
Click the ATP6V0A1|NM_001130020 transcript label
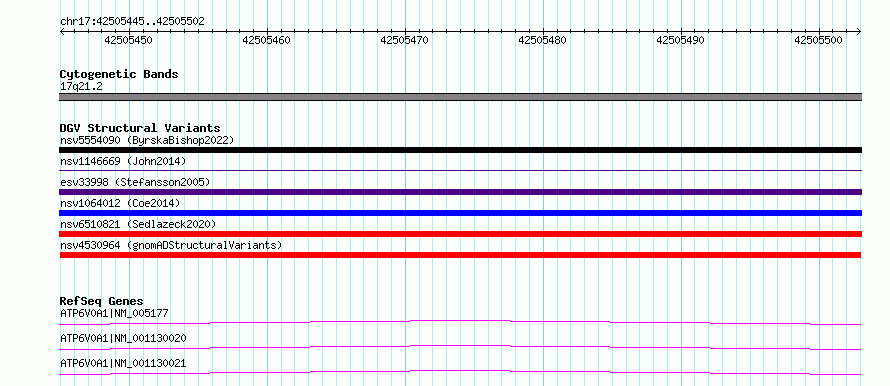pos(123,338)
